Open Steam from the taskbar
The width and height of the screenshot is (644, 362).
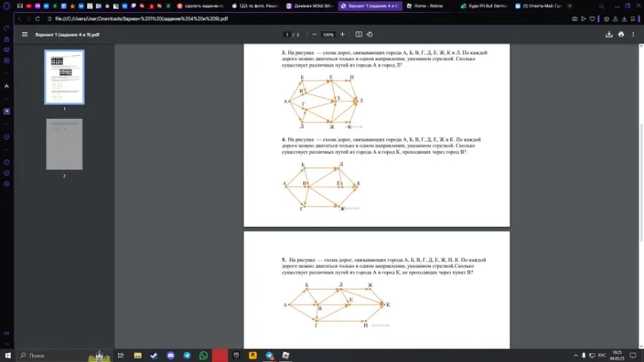tap(154, 356)
